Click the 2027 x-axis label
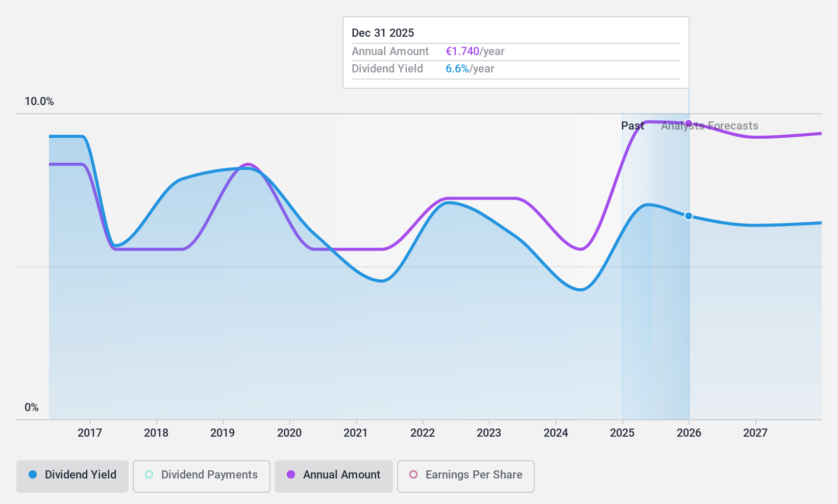The width and height of the screenshot is (838, 504). tap(755, 433)
